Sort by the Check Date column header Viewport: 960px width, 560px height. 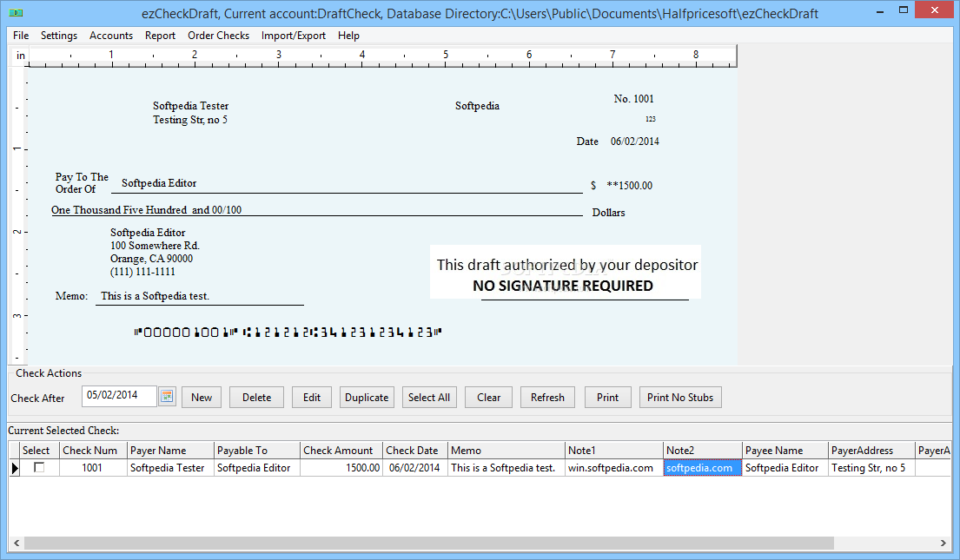415,451
